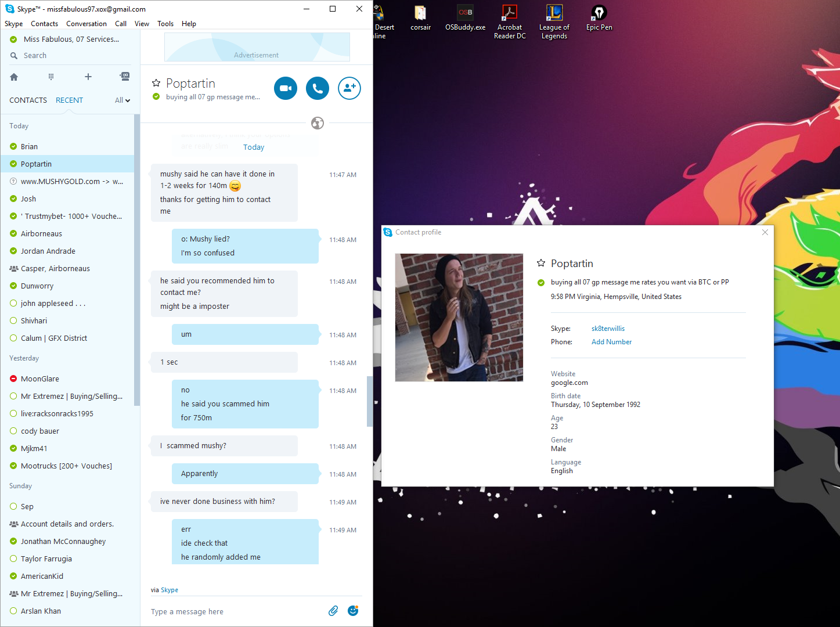The width and height of the screenshot is (840, 627).
Task: Open the sk8terwillis Skype name link
Action: pos(608,329)
